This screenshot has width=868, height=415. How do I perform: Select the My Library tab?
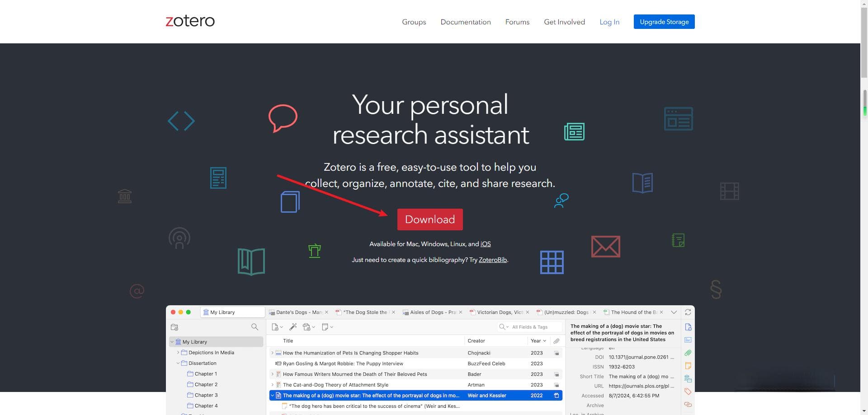click(233, 312)
